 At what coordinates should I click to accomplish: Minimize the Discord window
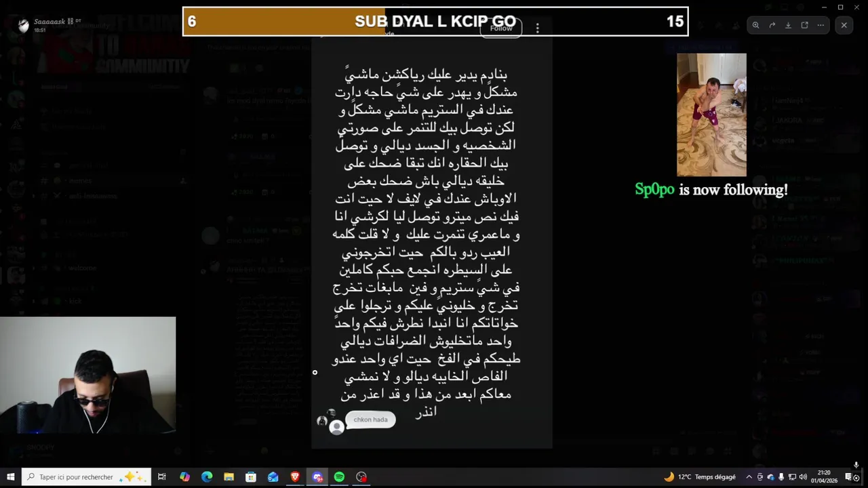824,7
